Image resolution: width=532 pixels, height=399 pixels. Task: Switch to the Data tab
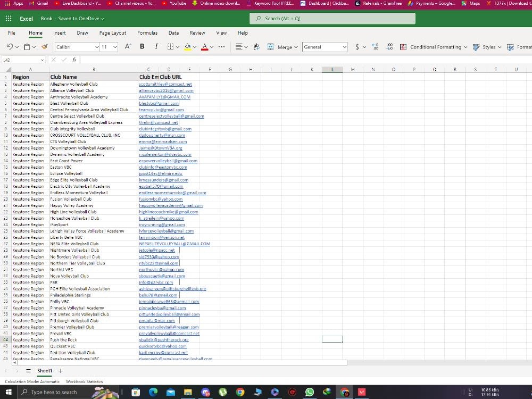click(x=173, y=32)
